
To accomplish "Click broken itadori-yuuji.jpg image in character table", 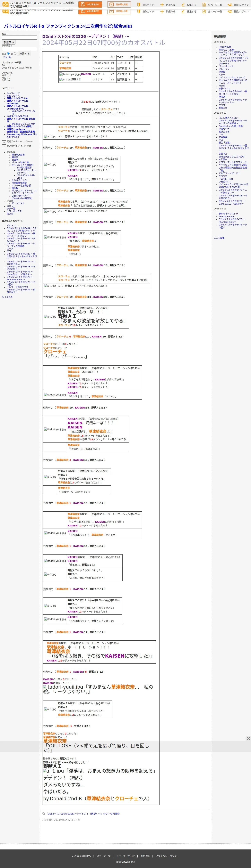I will pos(70,74).
